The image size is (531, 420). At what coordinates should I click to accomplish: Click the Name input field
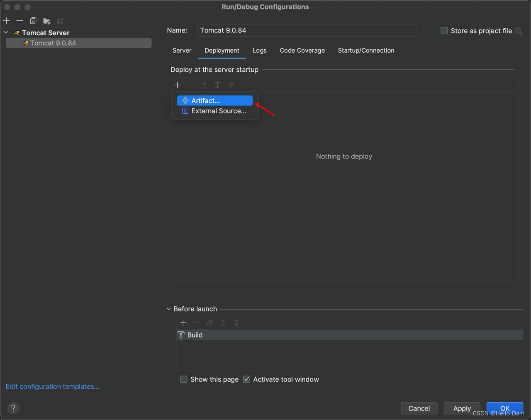point(307,30)
